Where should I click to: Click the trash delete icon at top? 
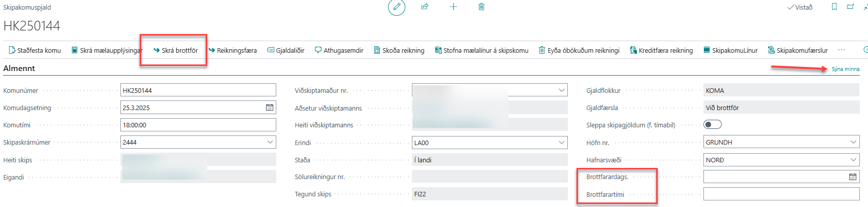tap(481, 7)
